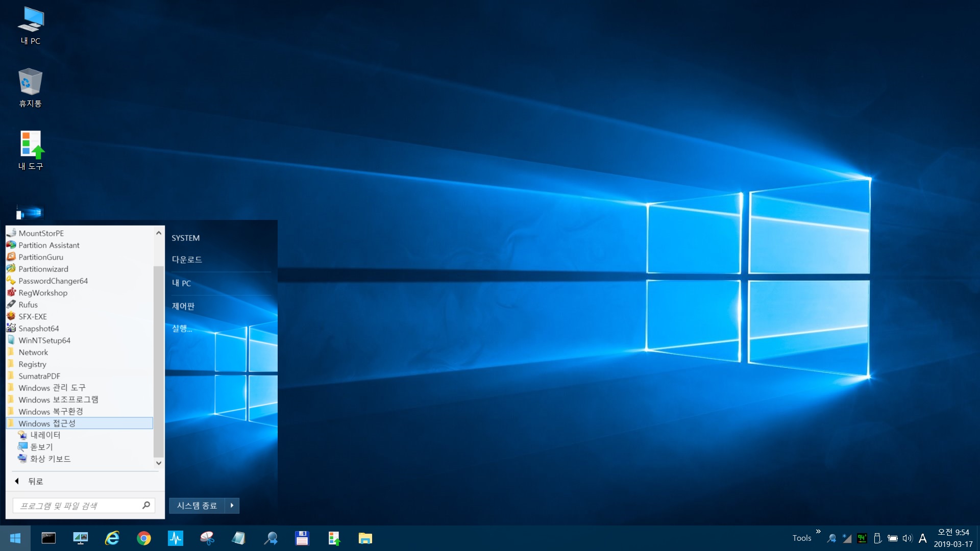980x551 pixels.
Task: Open 내 도구 desktop icon
Action: click(31, 151)
